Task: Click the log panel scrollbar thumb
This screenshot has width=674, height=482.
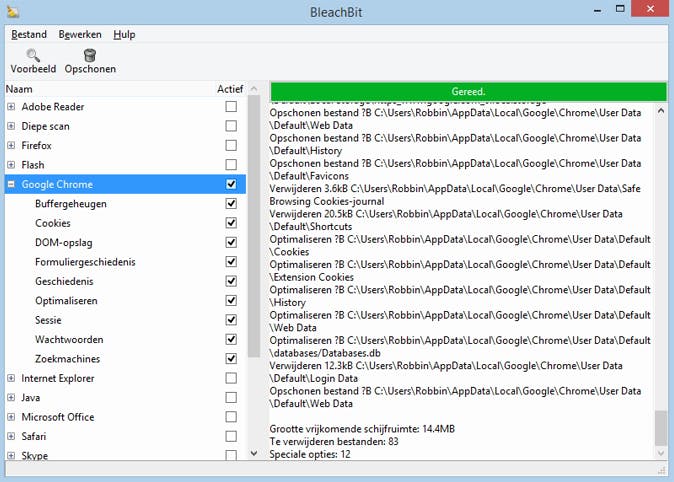Action: pyautogui.click(x=661, y=428)
